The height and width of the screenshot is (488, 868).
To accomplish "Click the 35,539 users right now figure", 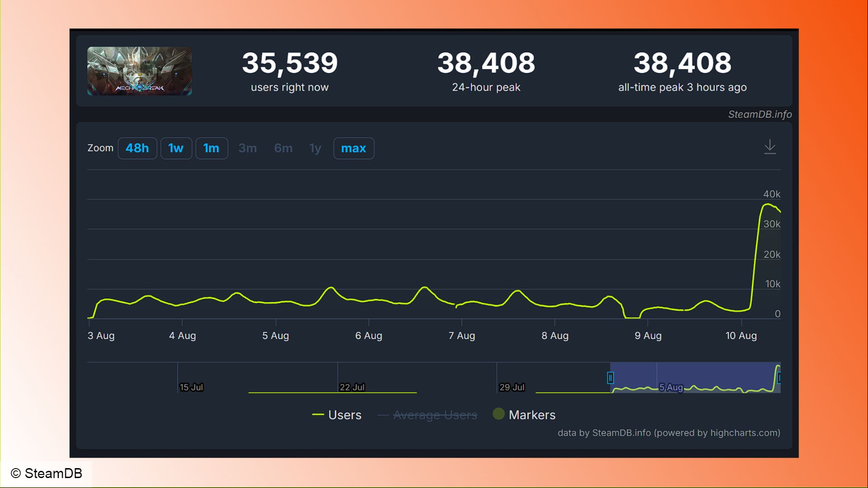I will coord(290,63).
